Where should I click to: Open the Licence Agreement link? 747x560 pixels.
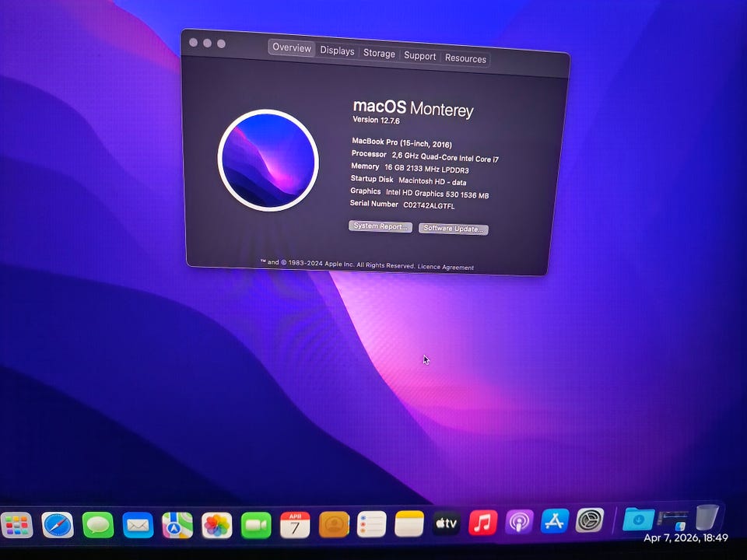(445, 267)
